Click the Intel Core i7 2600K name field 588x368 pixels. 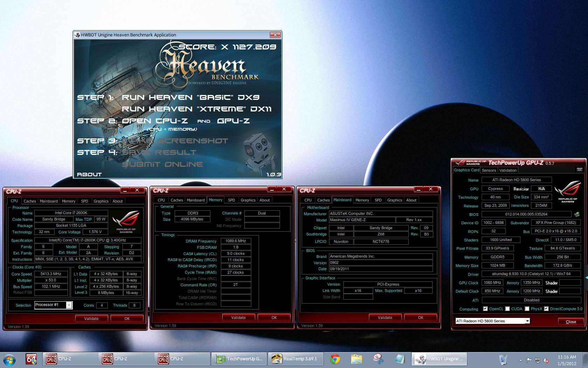click(x=71, y=213)
